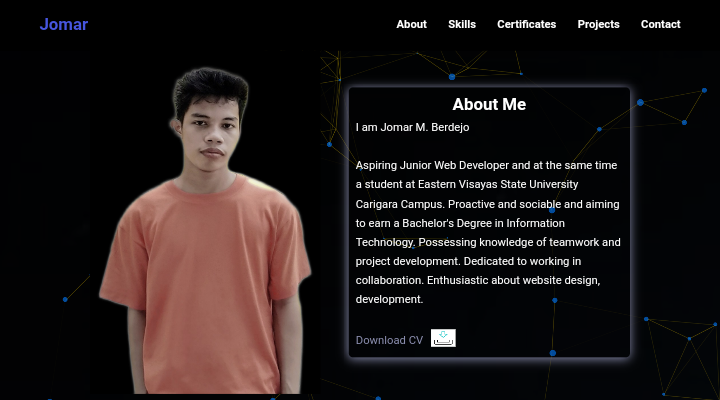Image resolution: width=720 pixels, height=400 pixels.
Task: Click the blue particle dot left of the portrait
Action: (65, 299)
